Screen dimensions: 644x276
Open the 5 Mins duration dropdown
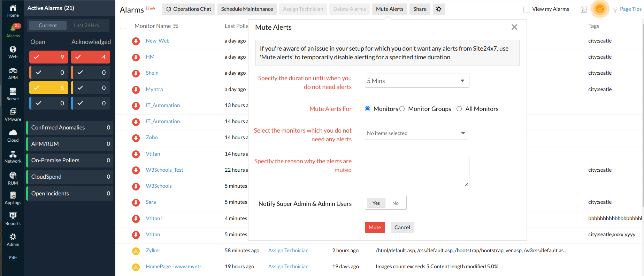[x=417, y=81]
